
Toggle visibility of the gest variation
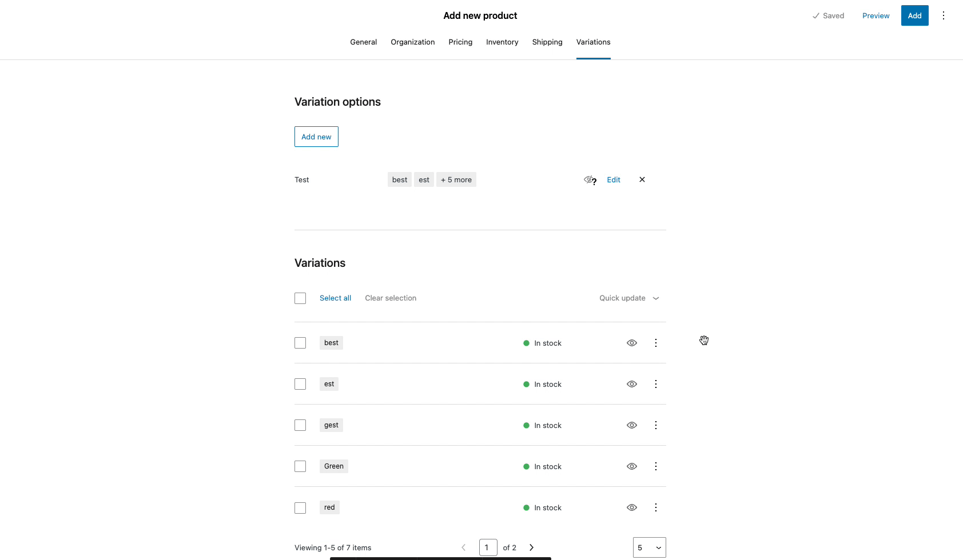[x=632, y=425]
